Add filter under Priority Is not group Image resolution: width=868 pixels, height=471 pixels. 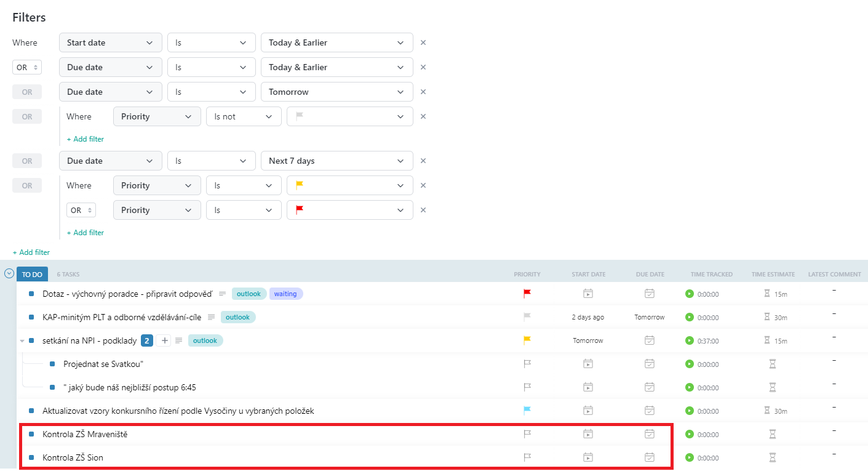click(86, 139)
